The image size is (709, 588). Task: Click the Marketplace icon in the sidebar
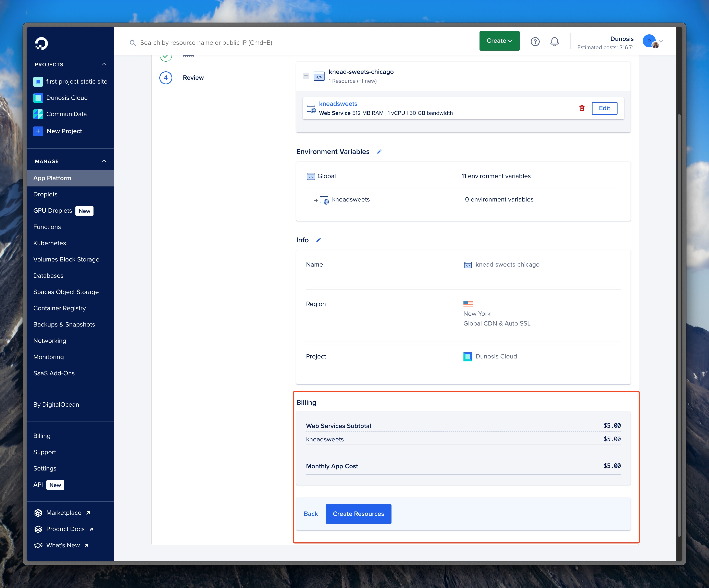point(38,513)
